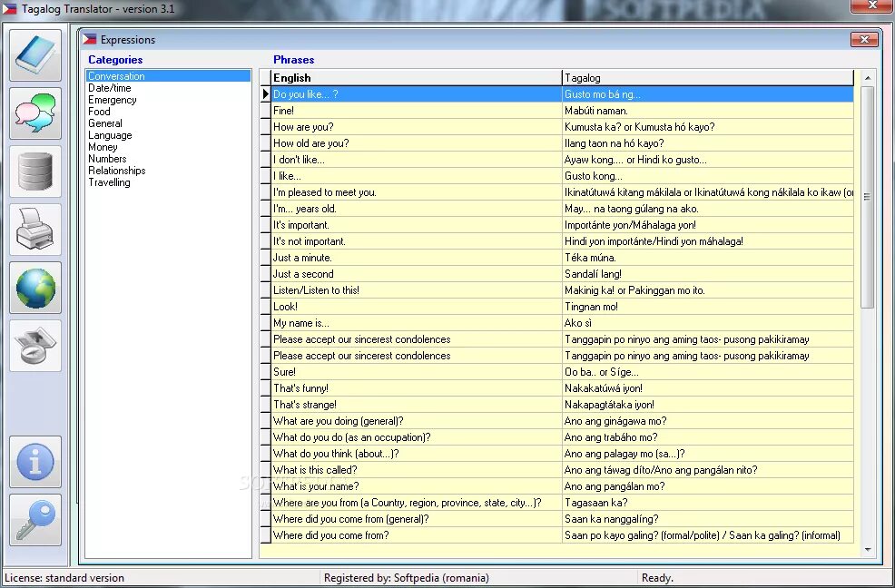Select 'What do you think (about...)?' row
Image resolution: width=895 pixels, height=588 pixels.
tap(416, 454)
